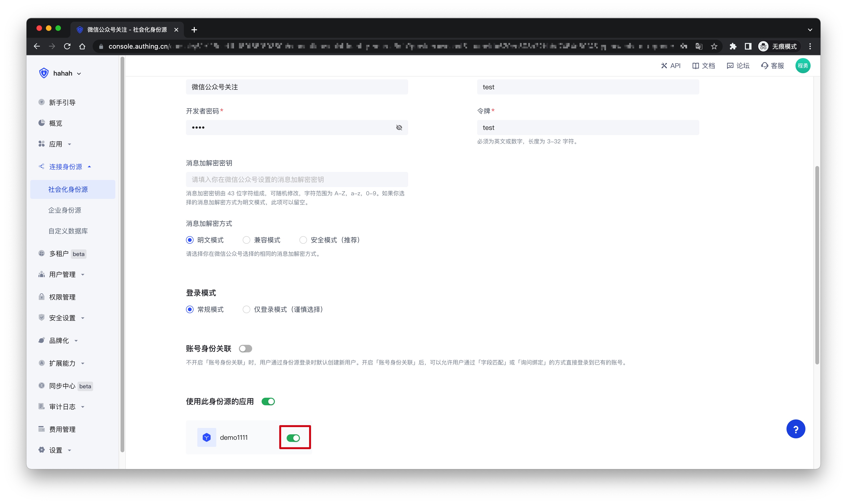Go to 企业身份源 menu item
This screenshot has width=847, height=504.
pyautogui.click(x=65, y=210)
